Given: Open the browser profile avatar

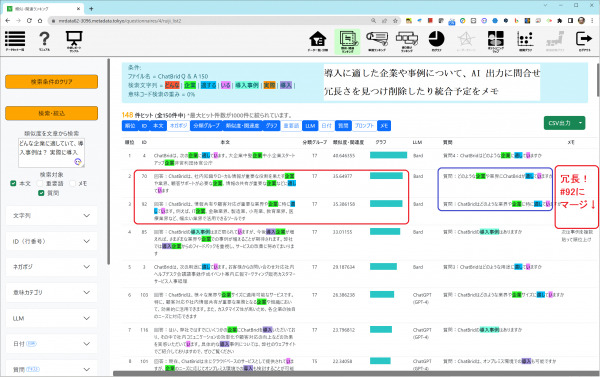Looking at the screenshot, I should coord(581,21).
